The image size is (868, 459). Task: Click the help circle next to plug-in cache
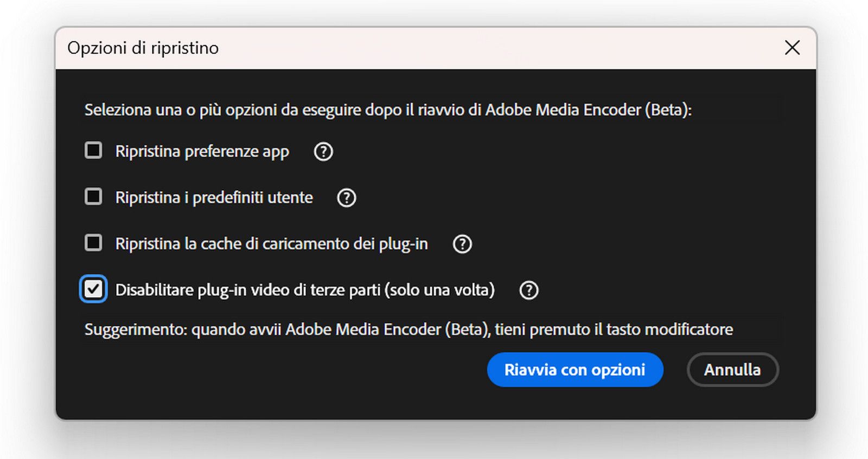coord(462,244)
